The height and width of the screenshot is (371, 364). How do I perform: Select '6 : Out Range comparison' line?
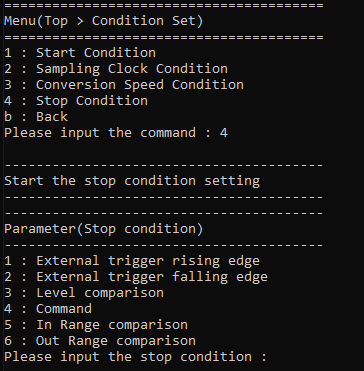[100, 341]
